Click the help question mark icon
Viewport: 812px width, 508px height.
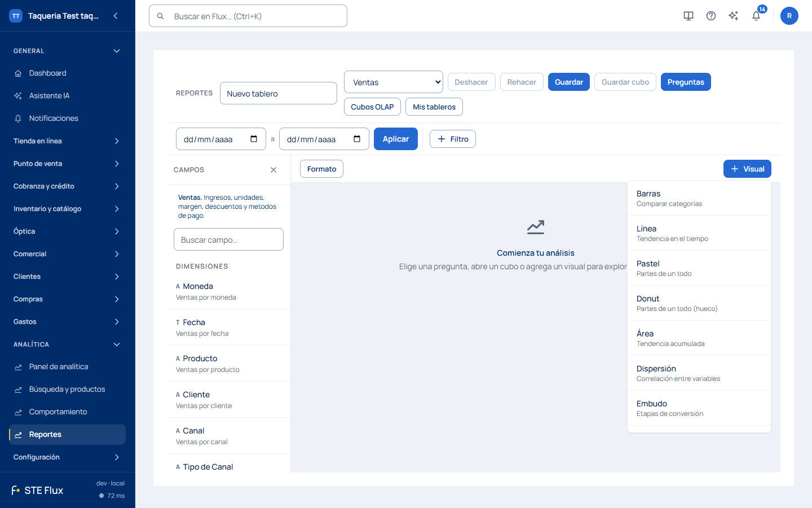(711, 16)
